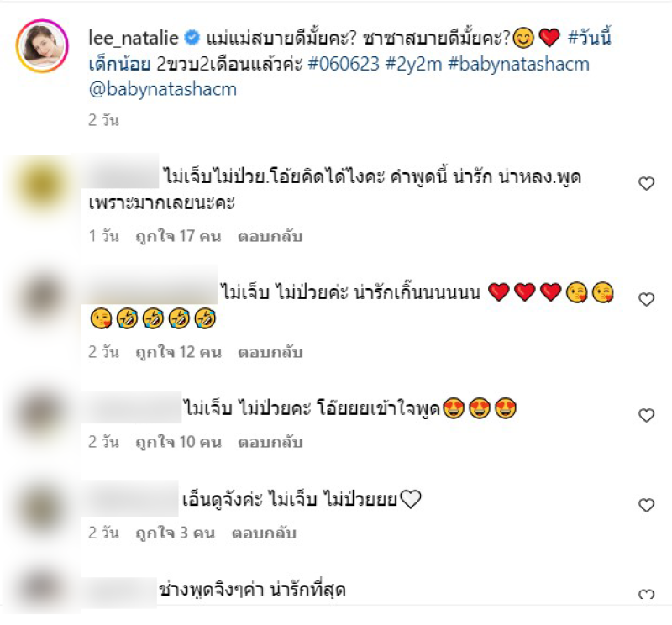Open the #babynatashacm hashtag
This screenshot has width=672, height=625.
pyautogui.click(x=518, y=64)
